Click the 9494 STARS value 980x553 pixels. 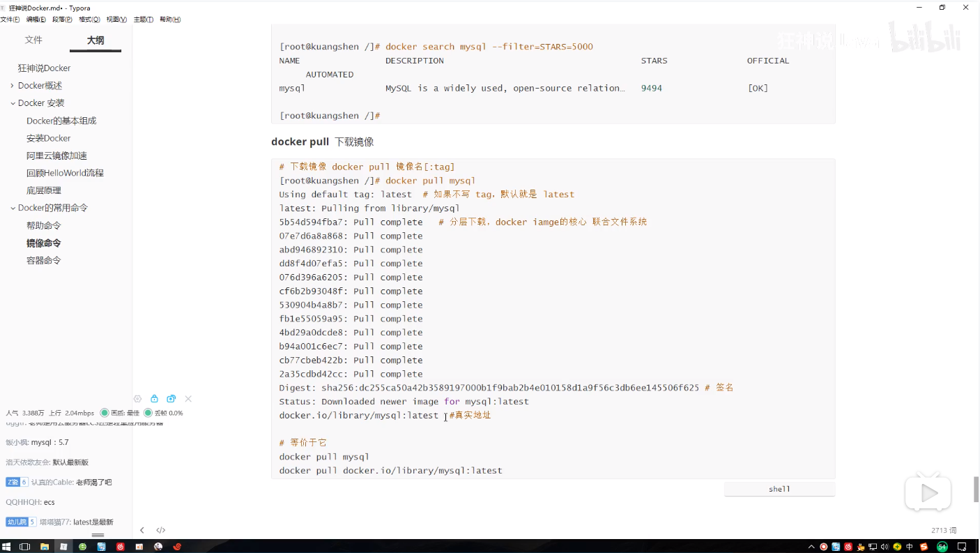click(x=652, y=89)
